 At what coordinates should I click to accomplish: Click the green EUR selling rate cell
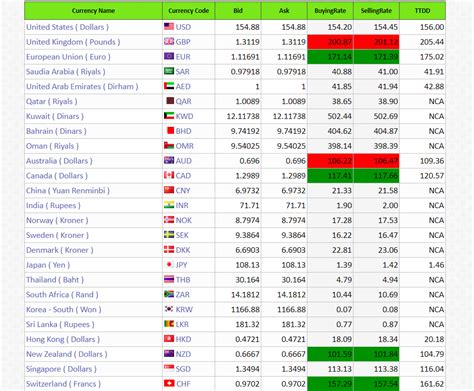[x=376, y=57]
